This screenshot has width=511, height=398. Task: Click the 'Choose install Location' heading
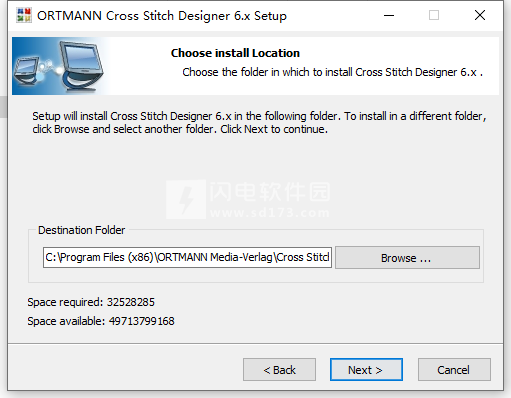tap(235, 53)
